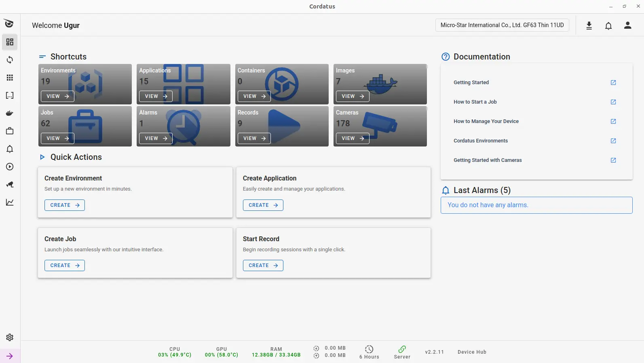The image size is (644, 363).
Task: Open the applications grid icon in sidebar
Action: [x=10, y=78]
